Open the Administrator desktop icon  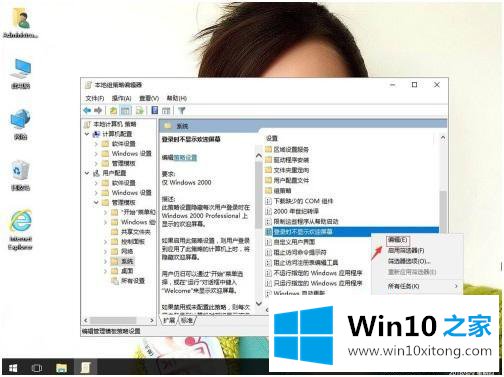[21, 23]
